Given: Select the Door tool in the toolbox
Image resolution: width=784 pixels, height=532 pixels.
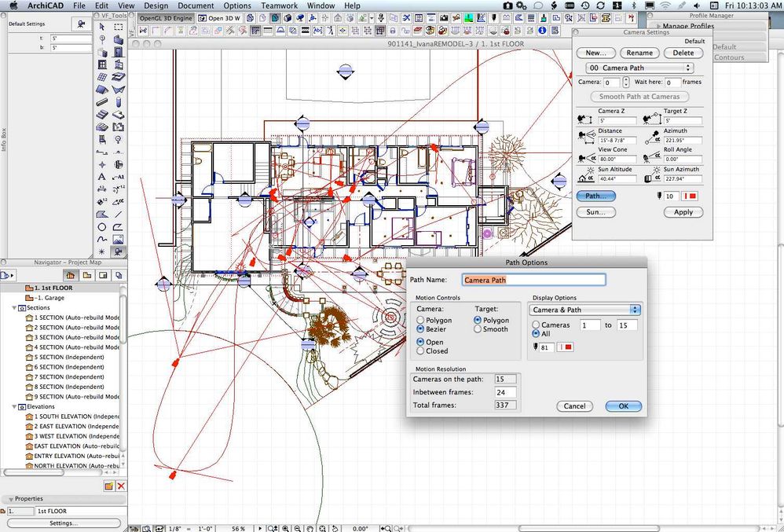Looking at the screenshot, I should 119,52.
